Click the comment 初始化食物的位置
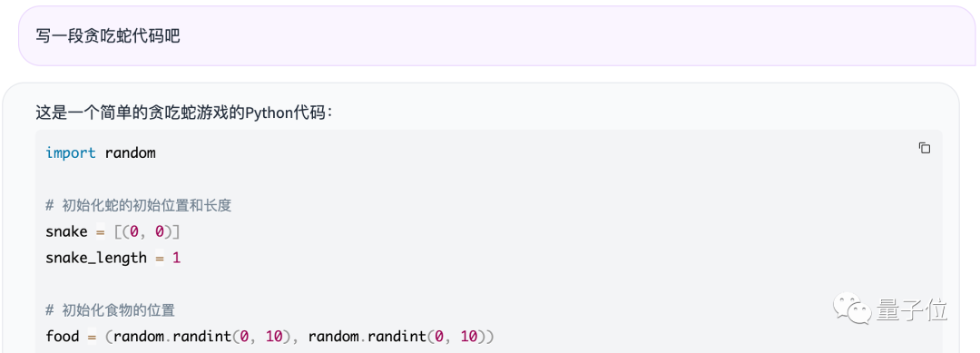 (x=118, y=309)
